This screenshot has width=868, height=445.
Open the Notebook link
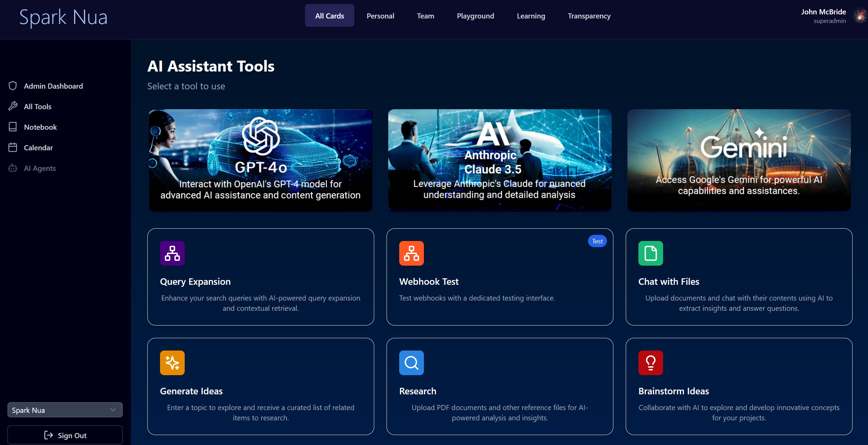[x=40, y=127]
